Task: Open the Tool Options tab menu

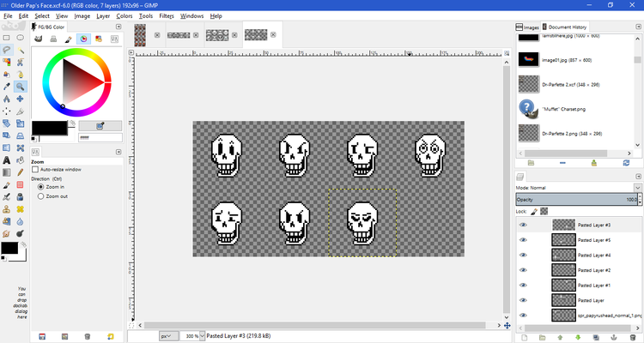Action: 118,152
